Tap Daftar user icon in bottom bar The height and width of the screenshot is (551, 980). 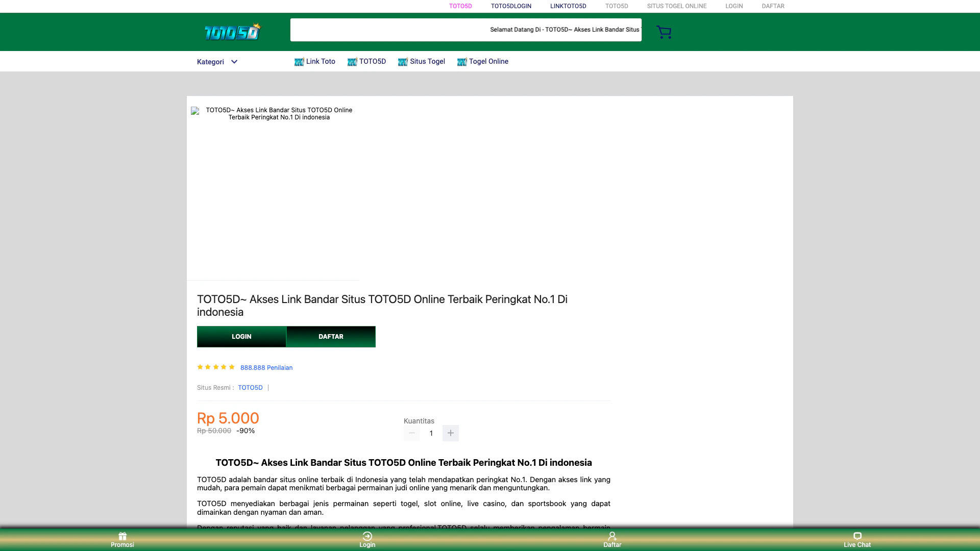[612, 536]
